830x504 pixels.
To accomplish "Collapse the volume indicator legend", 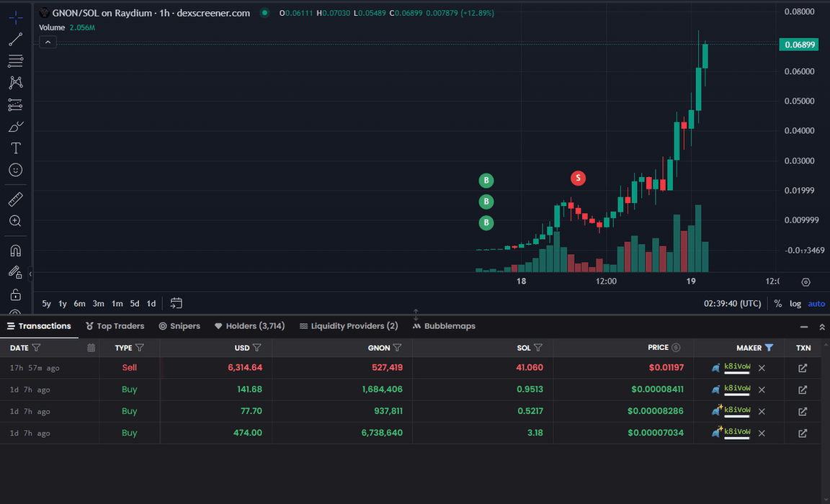I will tap(47, 42).
